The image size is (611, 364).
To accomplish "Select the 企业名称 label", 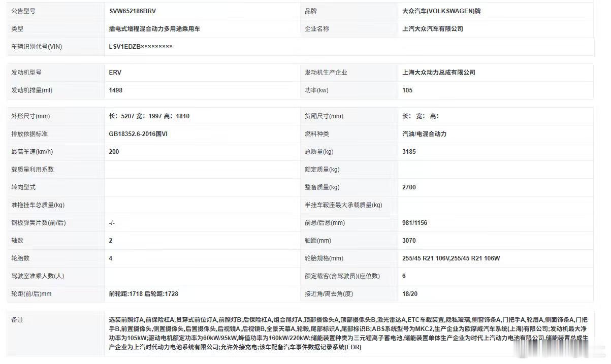I will coord(316,29).
